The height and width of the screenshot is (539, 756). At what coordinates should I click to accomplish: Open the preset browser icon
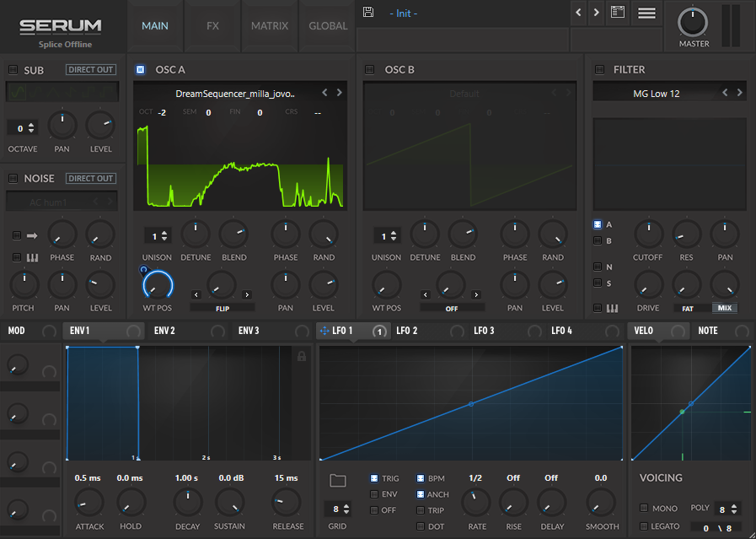618,12
